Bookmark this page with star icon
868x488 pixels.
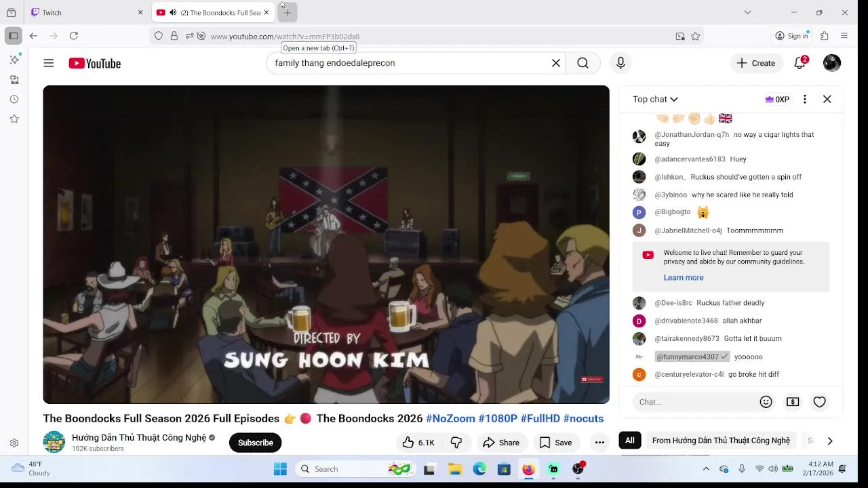point(695,37)
